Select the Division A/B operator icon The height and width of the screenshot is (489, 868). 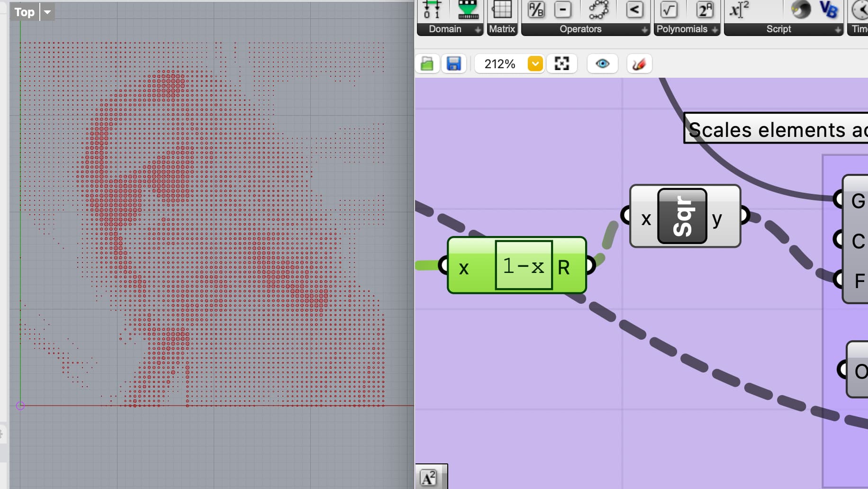536,10
